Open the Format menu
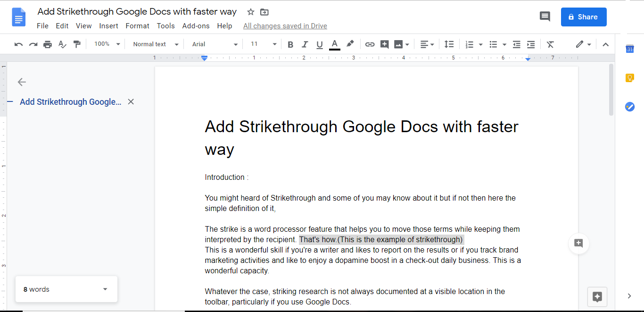Image resolution: width=644 pixels, height=312 pixels. tap(138, 26)
